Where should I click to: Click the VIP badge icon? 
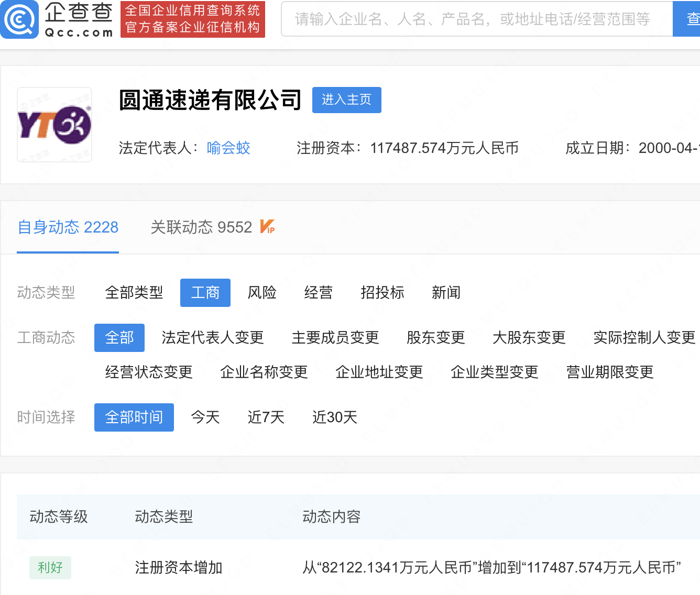tap(267, 227)
